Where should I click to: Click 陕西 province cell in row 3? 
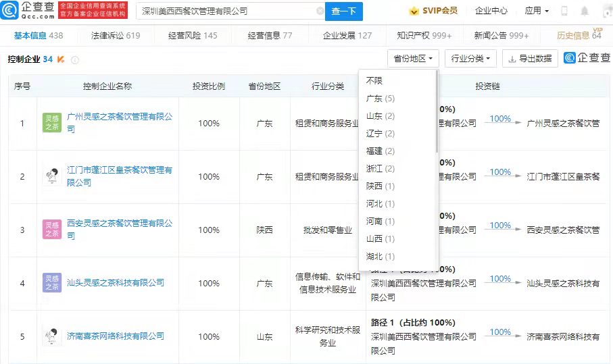tap(264, 230)
